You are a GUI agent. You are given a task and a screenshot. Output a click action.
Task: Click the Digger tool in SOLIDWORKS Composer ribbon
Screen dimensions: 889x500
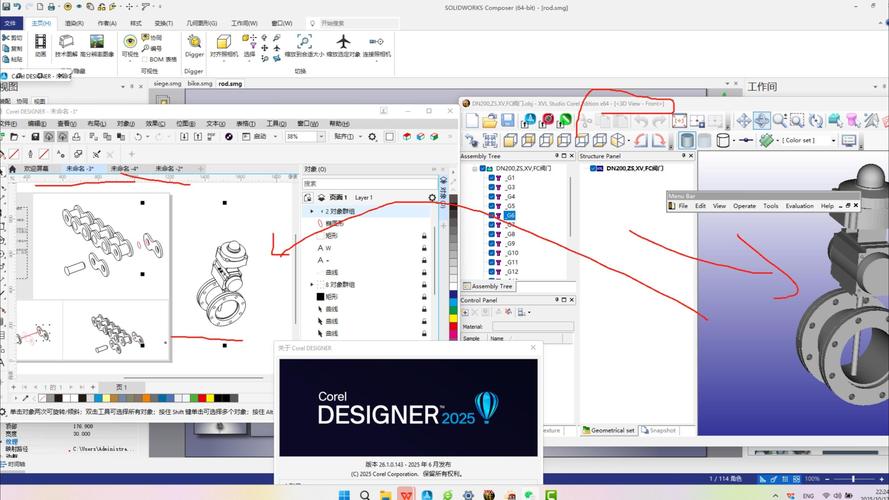click(x=194, y=45)
